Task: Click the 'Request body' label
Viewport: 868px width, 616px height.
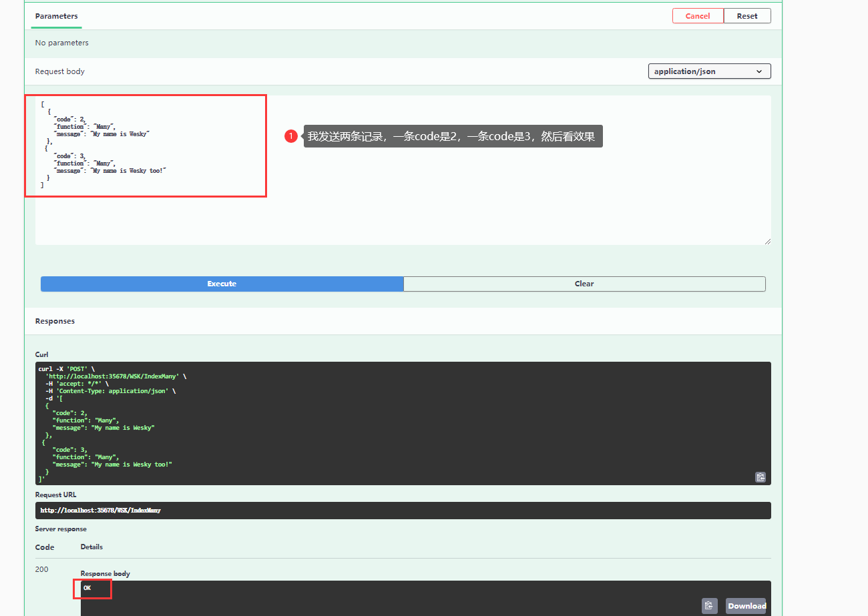Action: (x=59, y=71)
